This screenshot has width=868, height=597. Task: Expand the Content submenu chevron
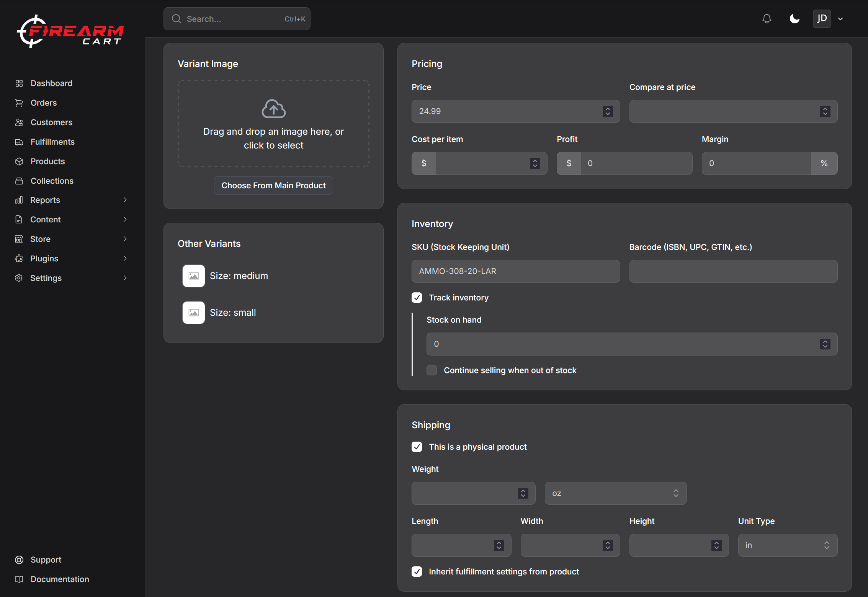click(x=125, y=220)
